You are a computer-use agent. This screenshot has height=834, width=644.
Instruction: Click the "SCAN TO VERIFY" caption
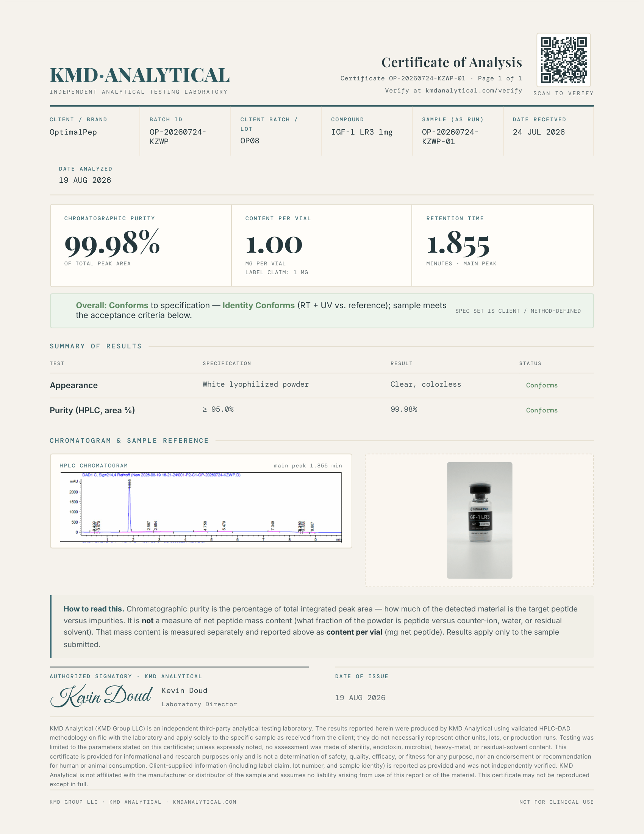[x=564, y=93]
